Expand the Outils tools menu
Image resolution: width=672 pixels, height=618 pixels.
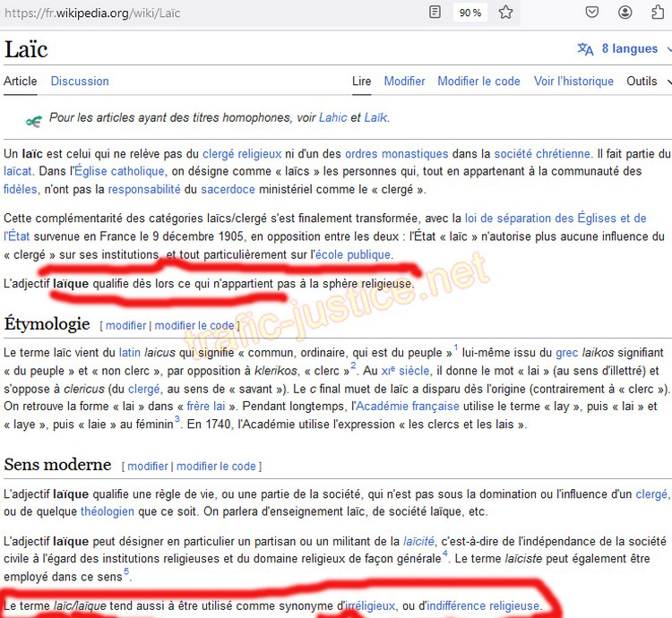[x=647, y=81]
